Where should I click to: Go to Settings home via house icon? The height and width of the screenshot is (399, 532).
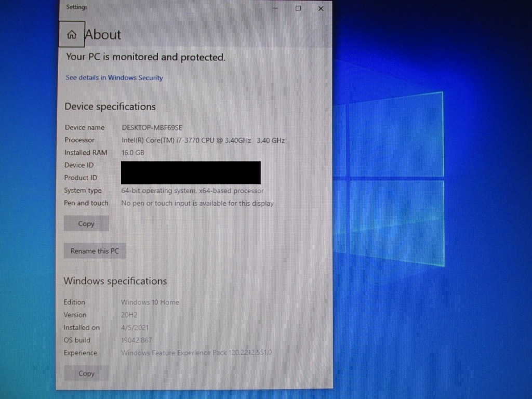coord(72,34)
